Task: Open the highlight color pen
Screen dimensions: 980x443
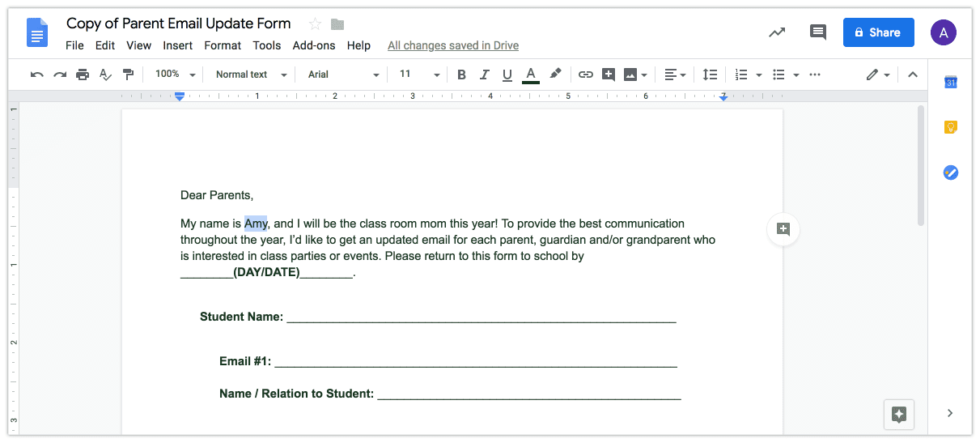Action: pyautogui.click(x=555, y=75)
